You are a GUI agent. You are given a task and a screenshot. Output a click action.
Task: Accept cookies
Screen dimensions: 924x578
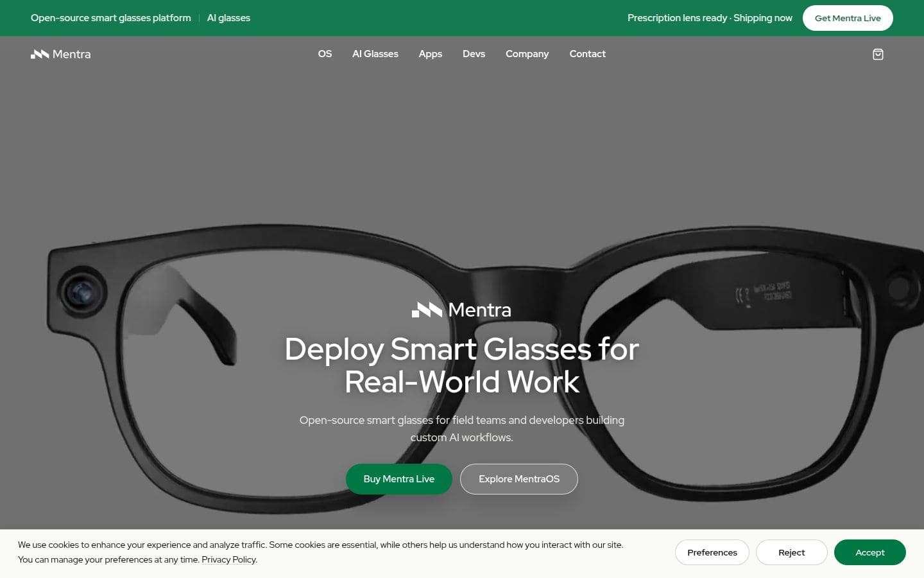click(870, 552)
